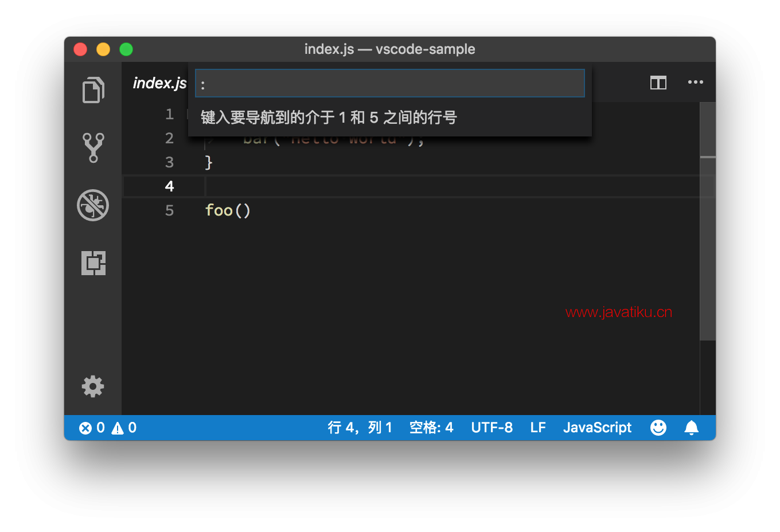Show notifications with the bell icon
This screenshot has height=532, width=780.
point(692,428)
